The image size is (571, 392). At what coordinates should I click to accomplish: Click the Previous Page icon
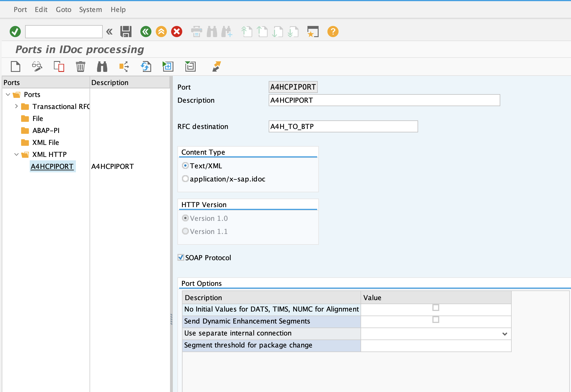click(262, 31)
